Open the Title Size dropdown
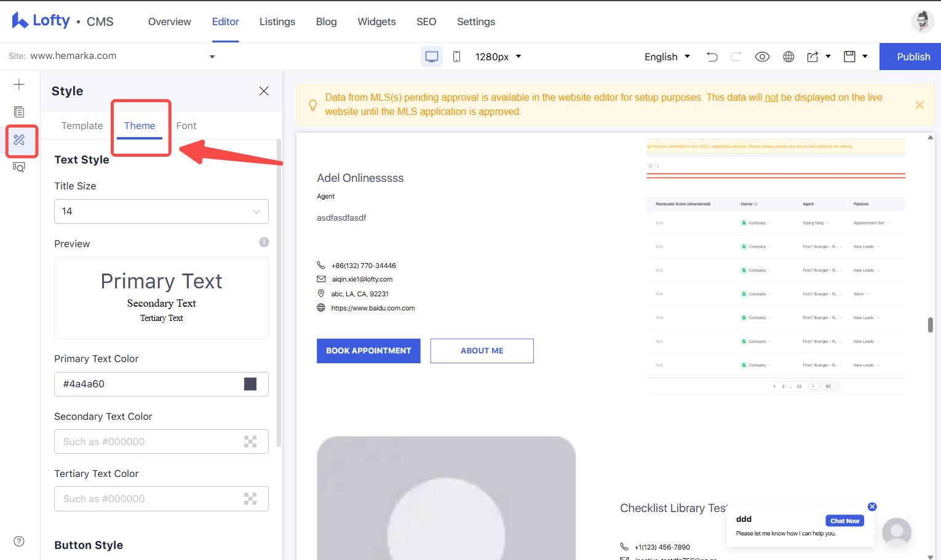 161,211
